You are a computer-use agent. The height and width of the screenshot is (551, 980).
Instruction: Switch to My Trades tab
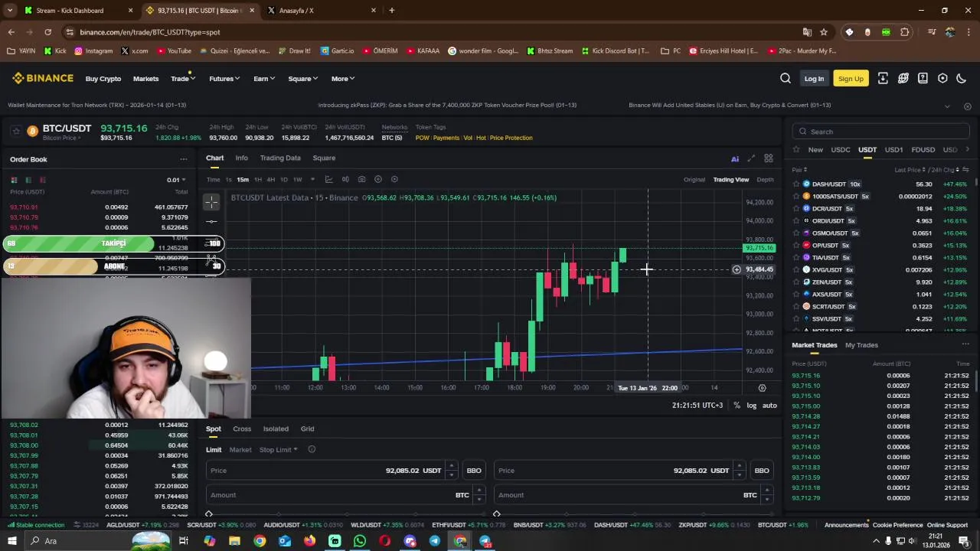pos(861,345)
